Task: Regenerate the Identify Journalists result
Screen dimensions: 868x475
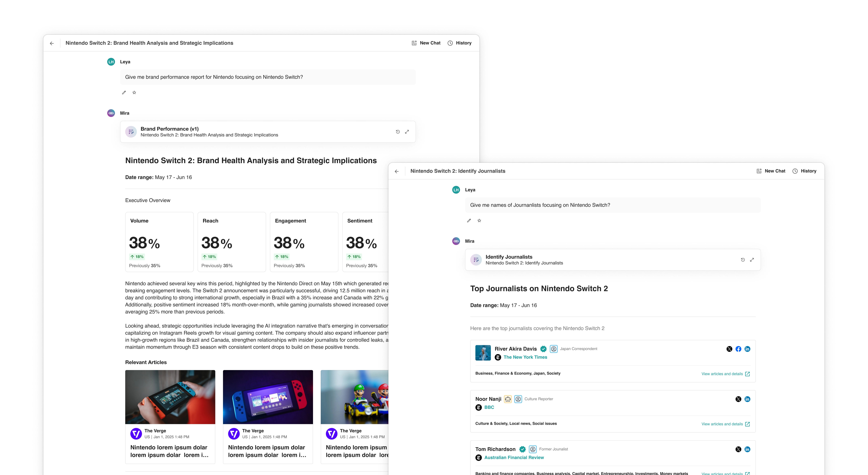Action: click(743, 260)
